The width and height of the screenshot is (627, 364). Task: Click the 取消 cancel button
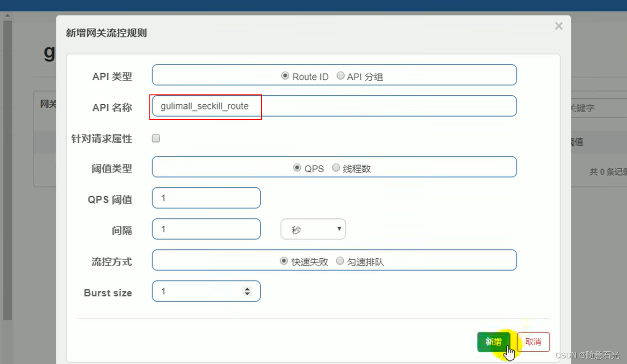(x=534, y=342)
